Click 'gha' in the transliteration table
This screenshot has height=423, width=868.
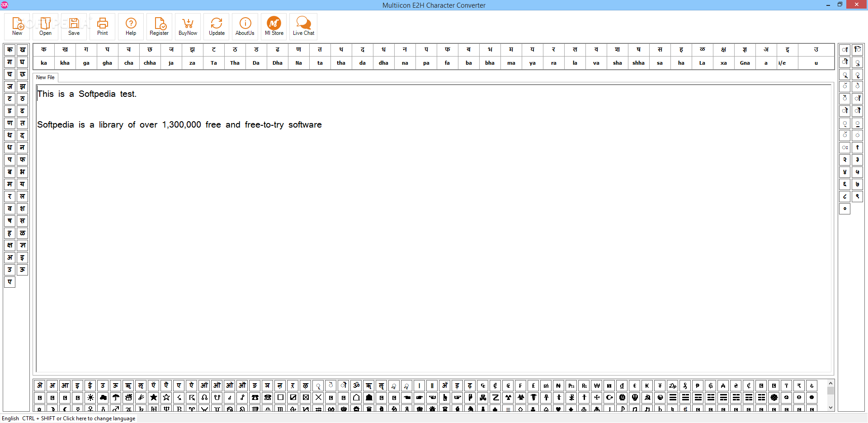point(107,63)
